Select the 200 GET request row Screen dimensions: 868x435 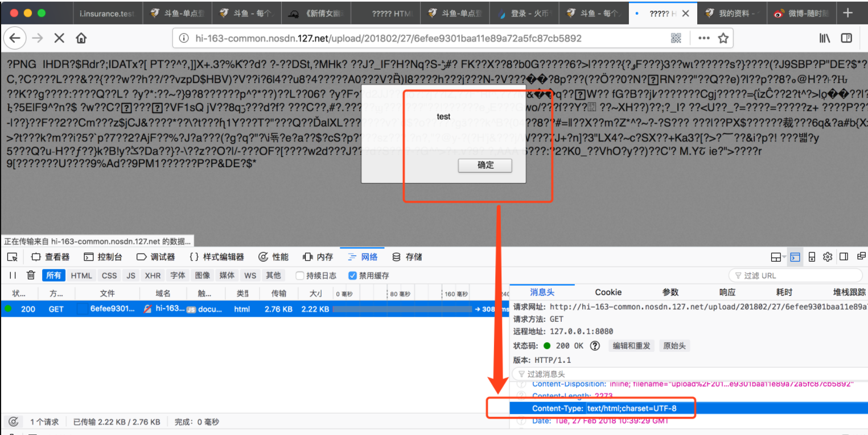pyautogui.click(x=255, y=309)
